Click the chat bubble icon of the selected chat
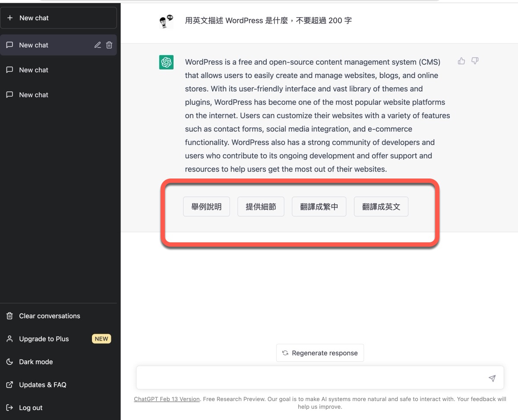Screen dimensions: 518x420 click(9, 45)
